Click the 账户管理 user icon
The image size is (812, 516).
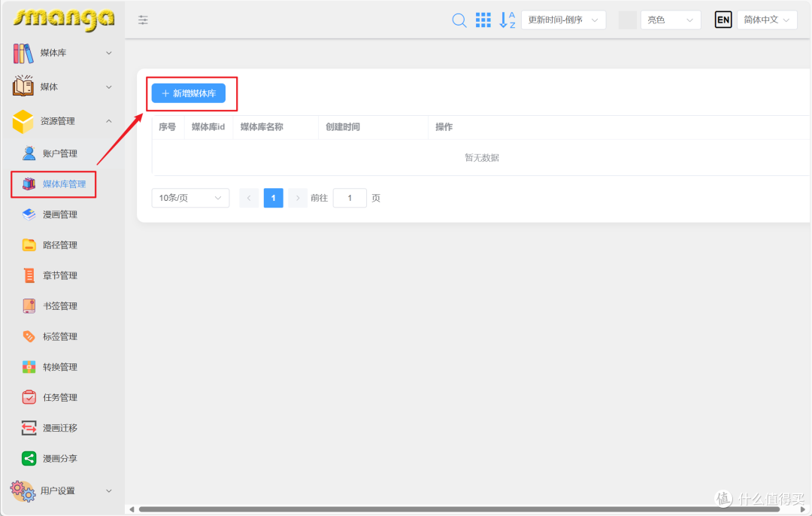[x=29, y=153]
